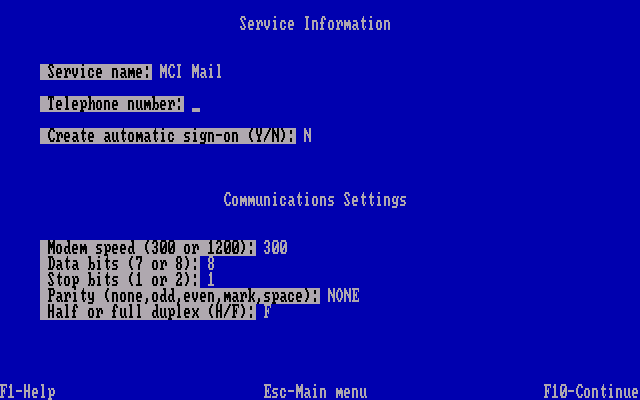Click the Parity options label
The width and height of the screenshot is (640, 400).
180,296
